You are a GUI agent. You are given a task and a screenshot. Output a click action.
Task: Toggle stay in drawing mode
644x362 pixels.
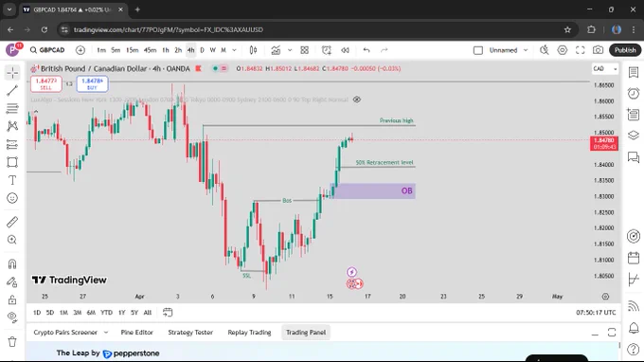[12, 281]
